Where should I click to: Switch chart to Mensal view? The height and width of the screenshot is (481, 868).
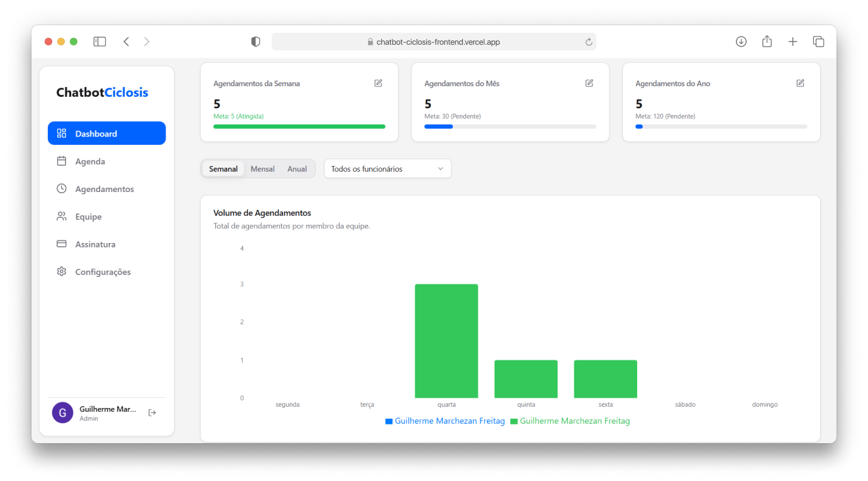coord(262,169)
